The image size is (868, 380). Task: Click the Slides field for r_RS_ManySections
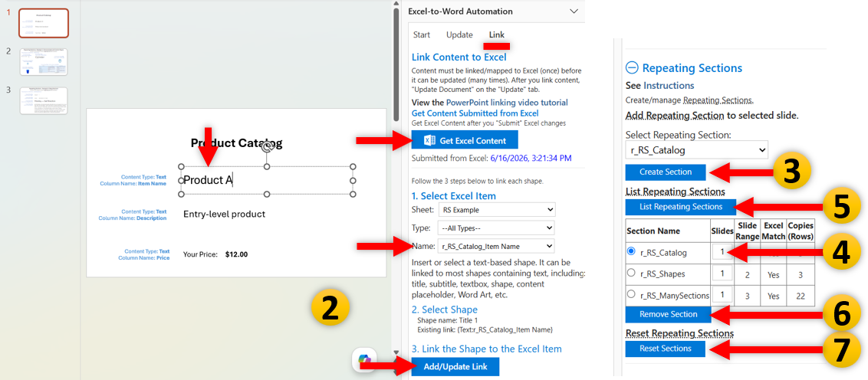(x=721, y=296)
